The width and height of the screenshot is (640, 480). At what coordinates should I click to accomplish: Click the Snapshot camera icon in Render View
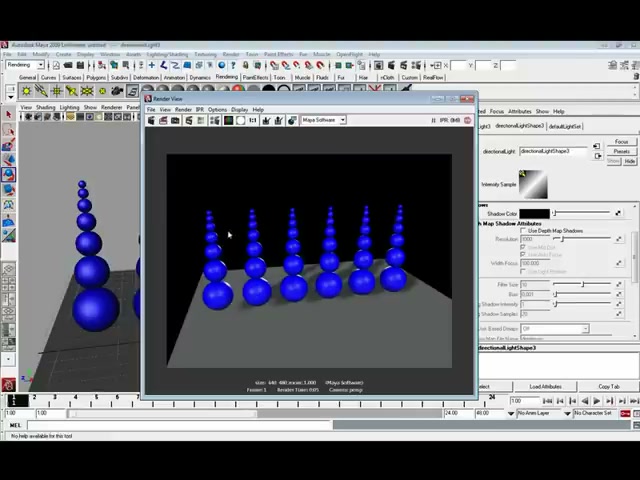(x=175, y=120)
